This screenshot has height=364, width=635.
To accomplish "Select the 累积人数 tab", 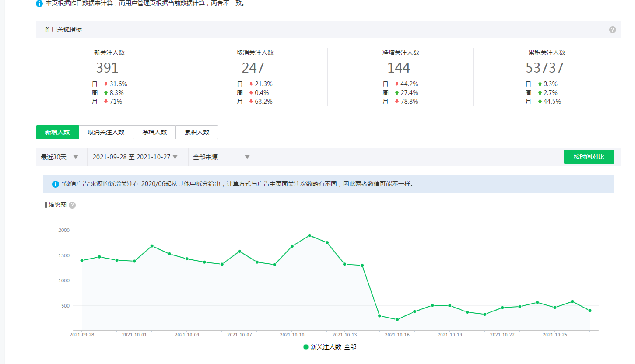I will (x=197, y=132).
